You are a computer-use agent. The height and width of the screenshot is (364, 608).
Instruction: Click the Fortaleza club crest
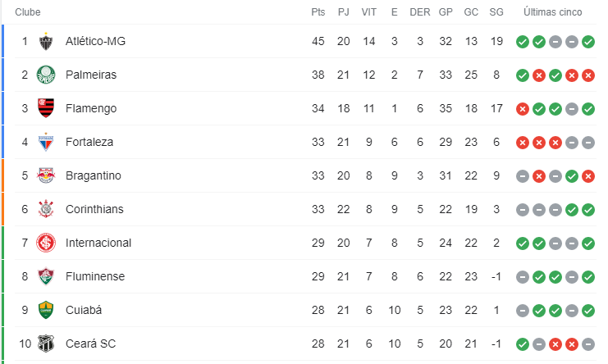pyautogui.click(x=46, y=142)
